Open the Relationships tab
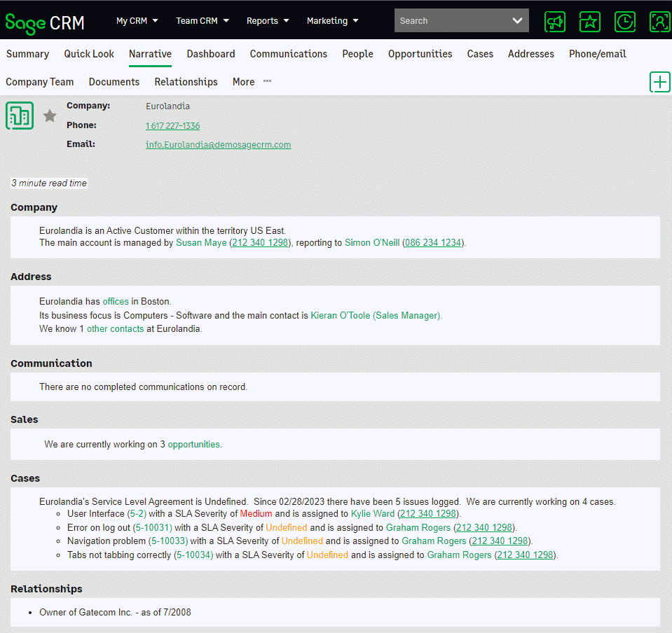This screenshot has width=672, height=633. [x=186, y=82]
